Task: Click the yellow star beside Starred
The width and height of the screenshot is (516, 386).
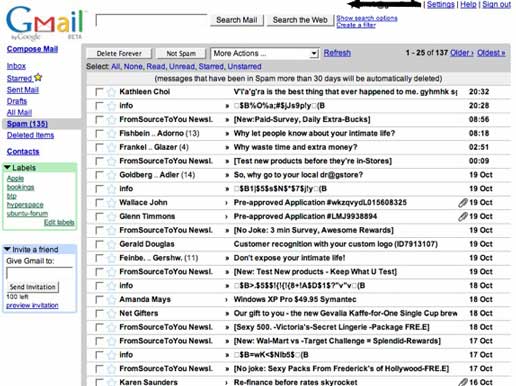Action: click(38, 77)
